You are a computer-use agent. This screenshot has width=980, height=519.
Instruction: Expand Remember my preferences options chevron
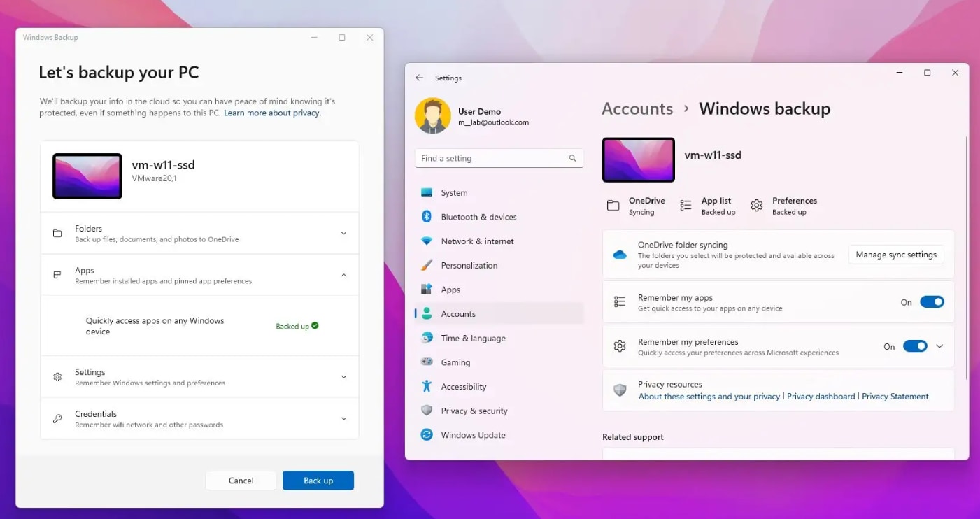[939, 346]
